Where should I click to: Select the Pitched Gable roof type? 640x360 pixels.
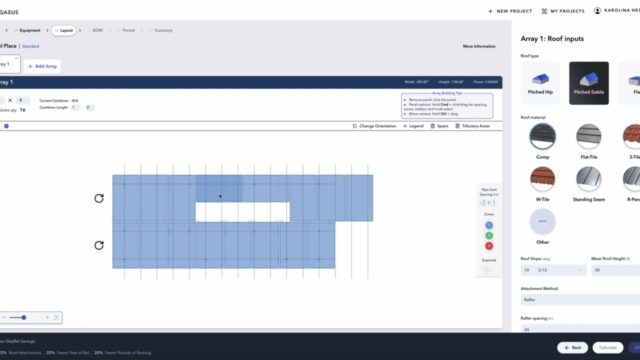[x=589, y=83]
